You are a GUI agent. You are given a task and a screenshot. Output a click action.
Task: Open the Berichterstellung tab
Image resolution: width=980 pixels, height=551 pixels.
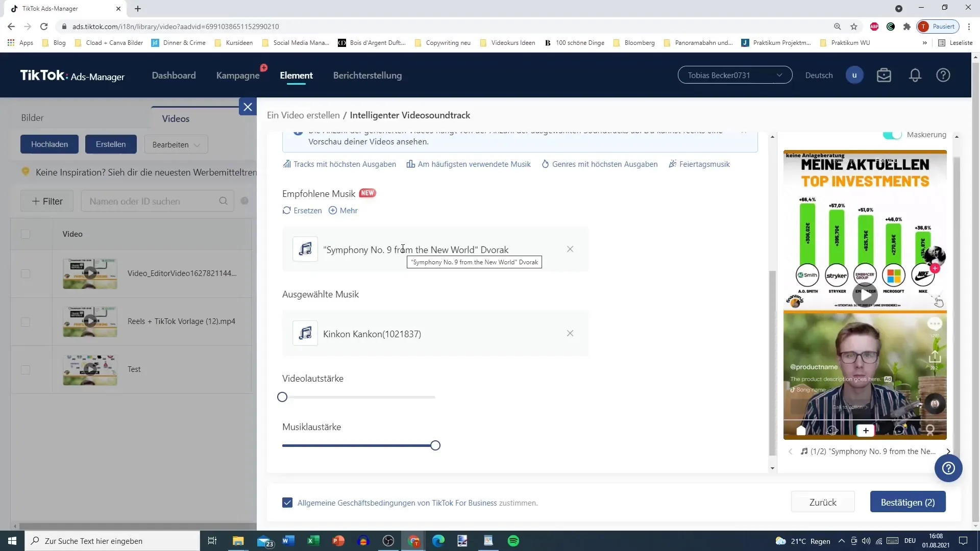tap(367, 76)
